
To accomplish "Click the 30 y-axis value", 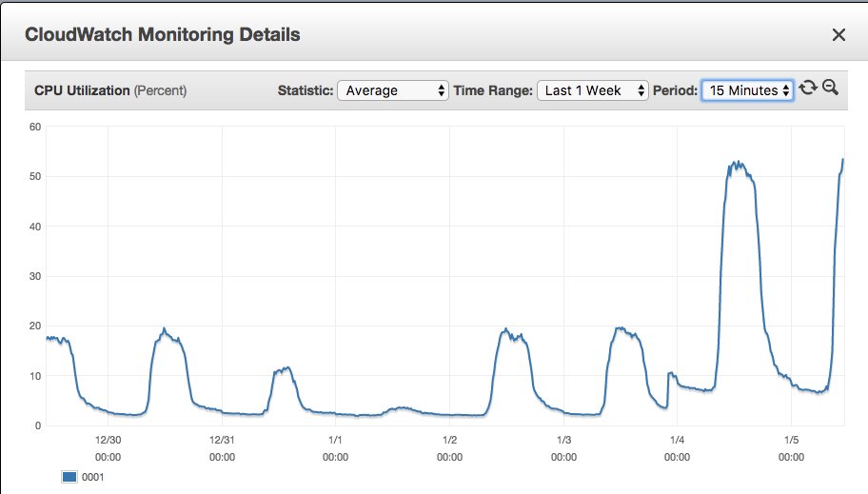I will tap(35, 276).
